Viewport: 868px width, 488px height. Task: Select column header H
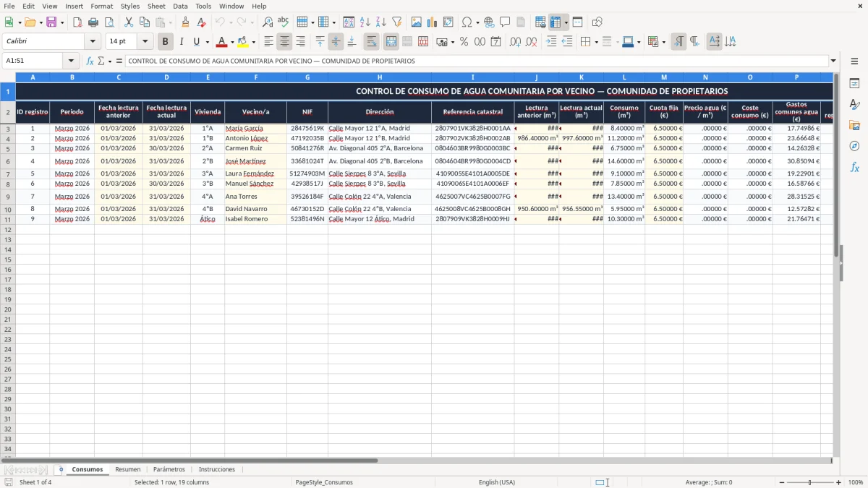(380, 77)
